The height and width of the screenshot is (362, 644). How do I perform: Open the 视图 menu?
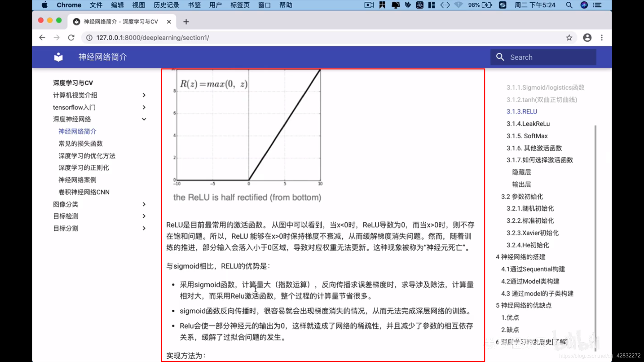[x=139, y=5]
